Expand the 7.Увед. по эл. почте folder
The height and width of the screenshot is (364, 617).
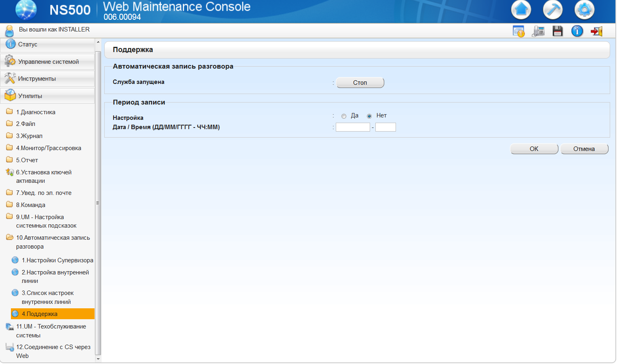click(x=44, y=193)
